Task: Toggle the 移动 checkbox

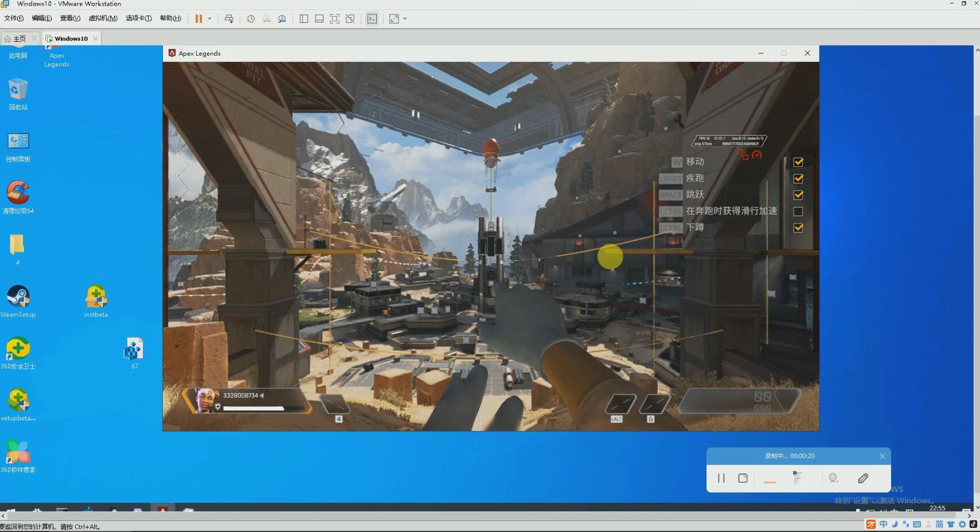Action: tap(798, 162)
